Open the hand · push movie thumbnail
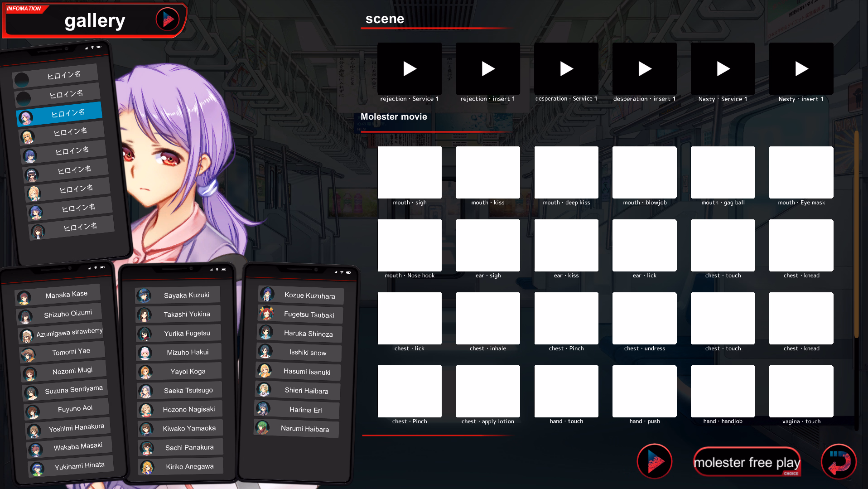This screenshot has width=868, height=489. click(x=644, y=391)
